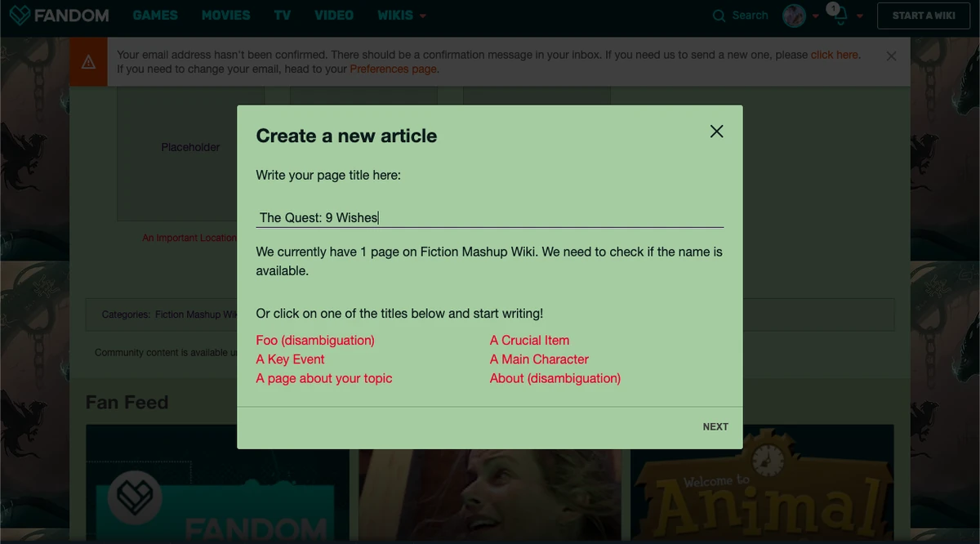
Task: Open the GAMES menu
Action: [155, 15]
